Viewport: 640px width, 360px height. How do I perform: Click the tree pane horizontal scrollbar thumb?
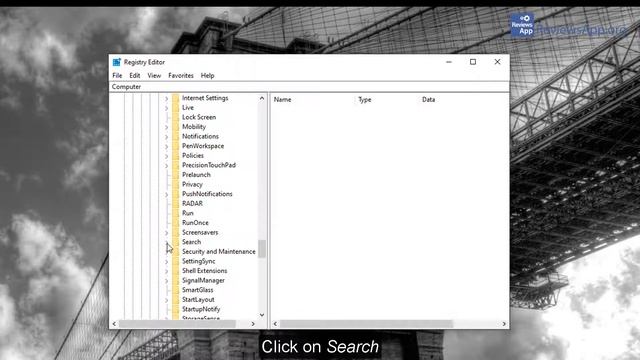tap(177, 324)
